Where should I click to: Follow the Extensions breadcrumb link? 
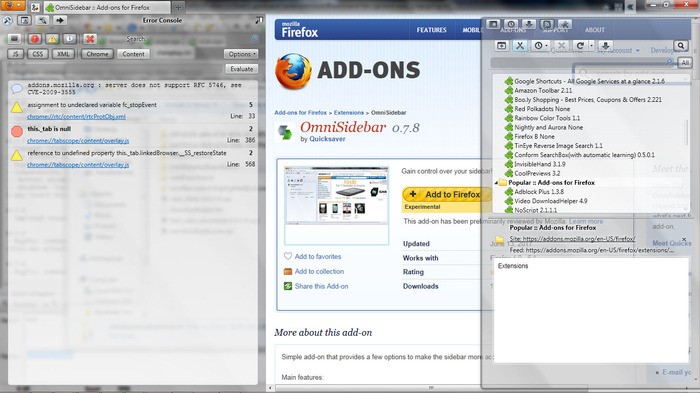tap(349, 113)
